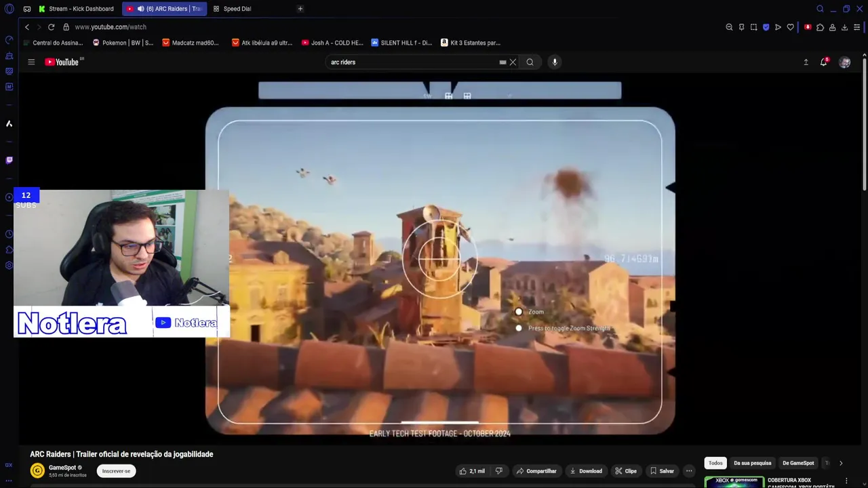The width and height of the screenshot is (868, 488).
Task: Open the extensions cube icon
Action: [x=820, y=27]
